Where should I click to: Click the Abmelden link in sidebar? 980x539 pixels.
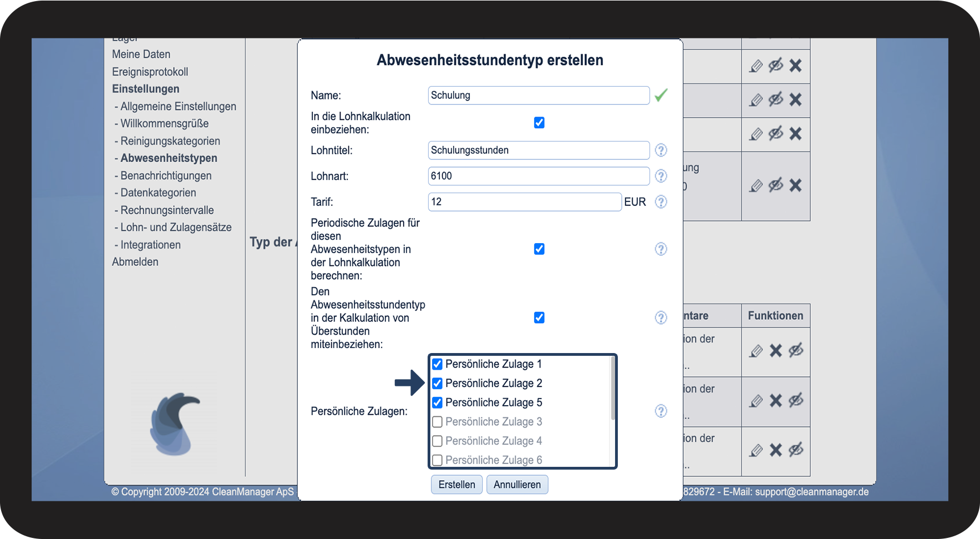[x=135, y=262]
